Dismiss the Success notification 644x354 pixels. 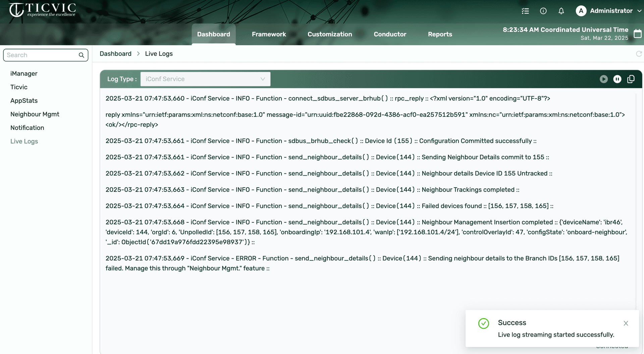tap(626, 323)
